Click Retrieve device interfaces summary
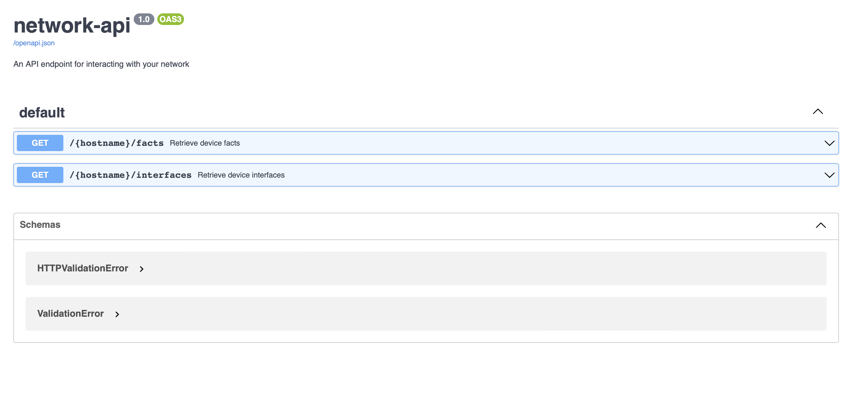868x394 pixels. pyautogui.click(x=241, y=175)
